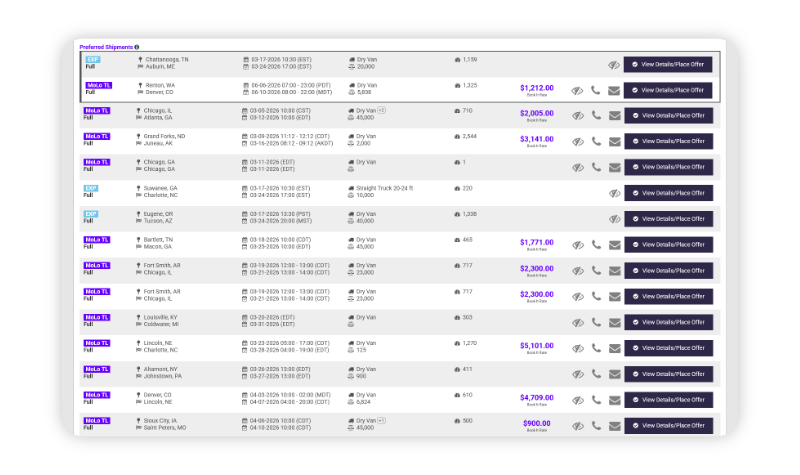Click the Tucson, AZ destination text
The image size is (800, 475).
[x=158, y=221]
